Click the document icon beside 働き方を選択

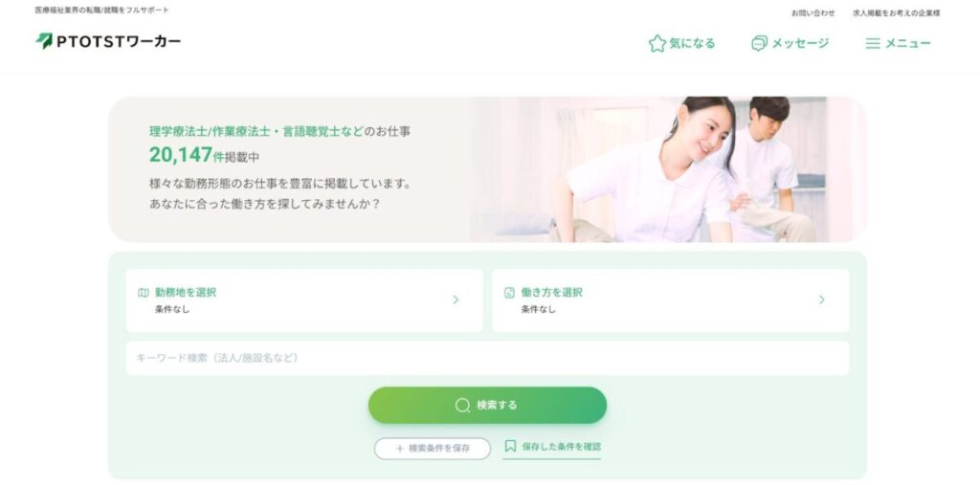point(509,293)
